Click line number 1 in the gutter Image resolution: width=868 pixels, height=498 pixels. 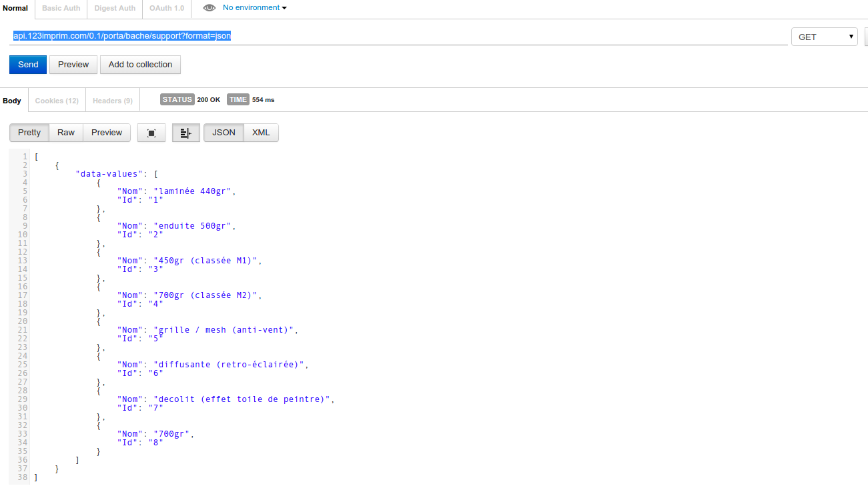click(25, 157)
